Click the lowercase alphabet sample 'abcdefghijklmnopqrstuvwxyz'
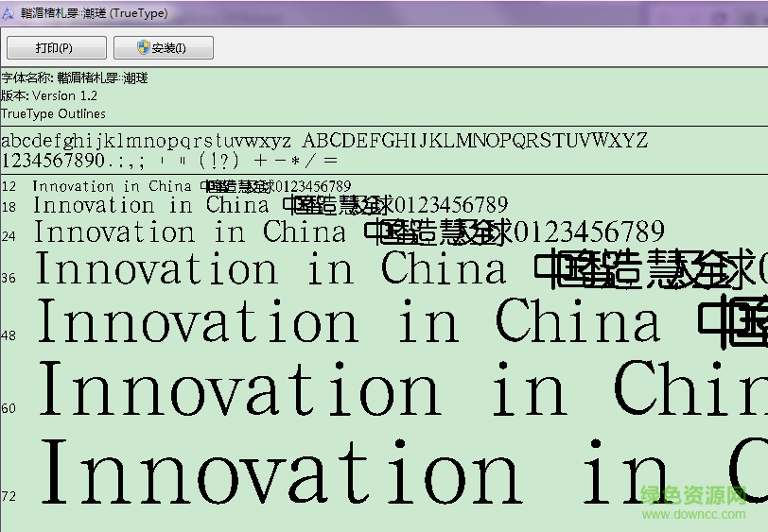This screenshot has height=532, width=768. click(x=146, y=142)
